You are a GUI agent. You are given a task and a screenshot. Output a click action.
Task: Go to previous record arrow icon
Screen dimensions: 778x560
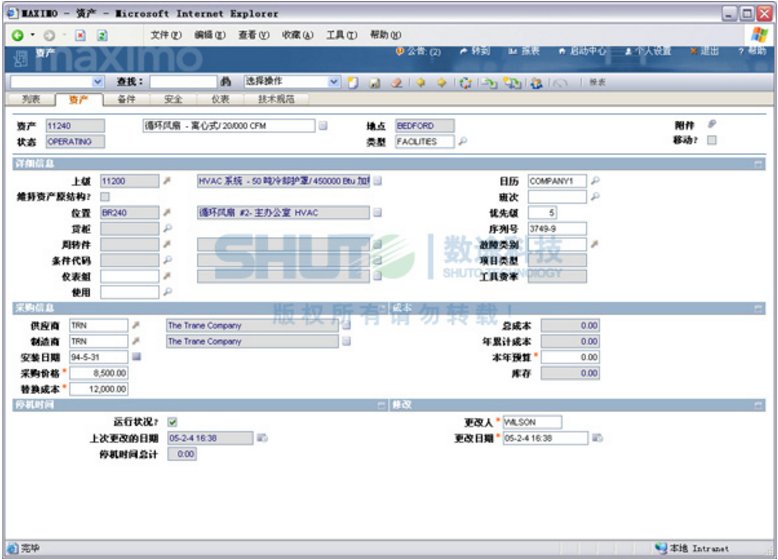421,83
